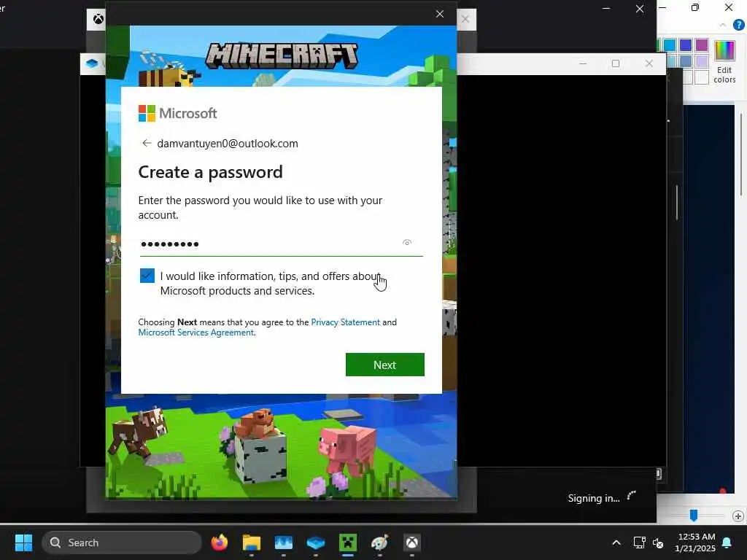Reveal password with the eye icon
This screenshot has height=560, width=747.
coord(407,243)
